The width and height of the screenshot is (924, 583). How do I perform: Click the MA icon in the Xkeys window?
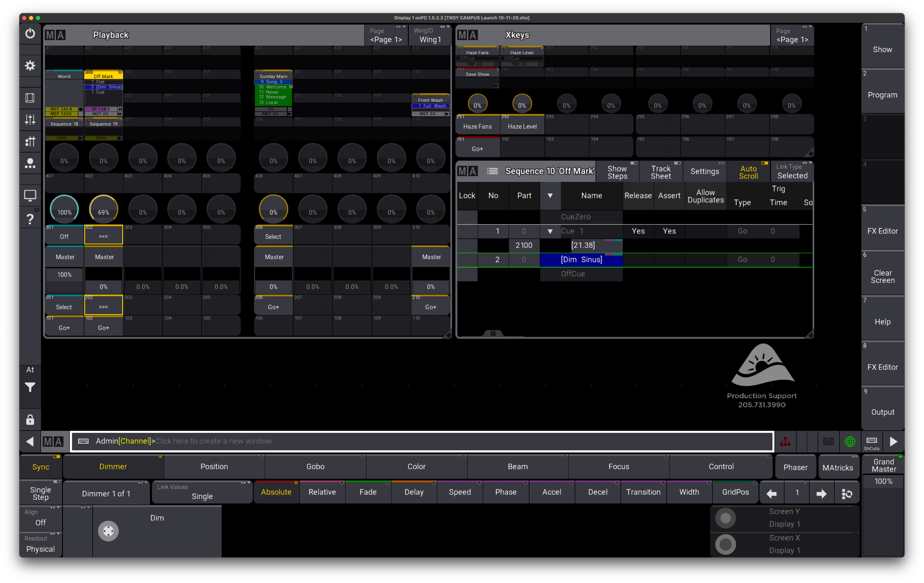468,35
